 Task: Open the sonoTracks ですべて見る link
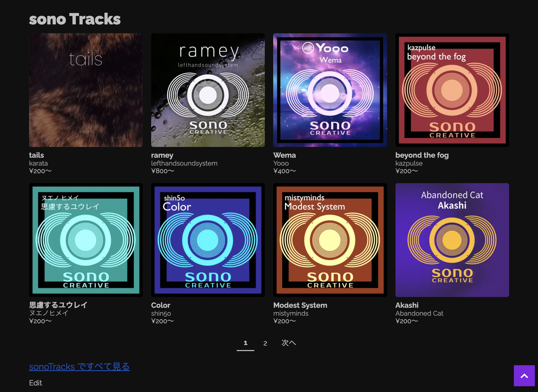click(79, 366)
